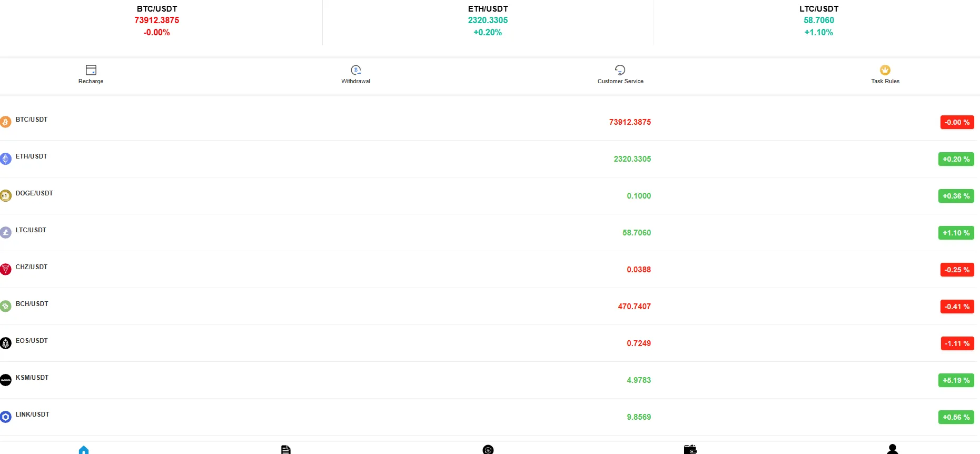
Task: Open the Recharge page
Action: (x=90, y=74)
